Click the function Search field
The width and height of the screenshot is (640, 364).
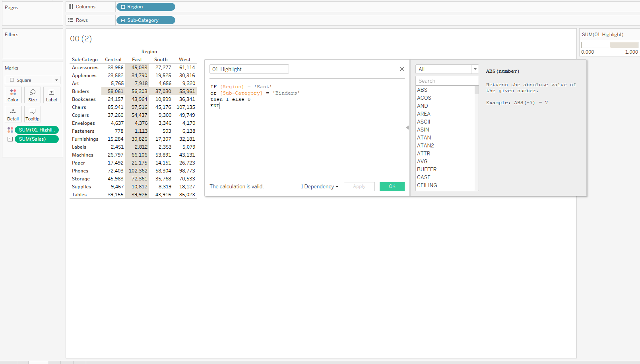447,81
